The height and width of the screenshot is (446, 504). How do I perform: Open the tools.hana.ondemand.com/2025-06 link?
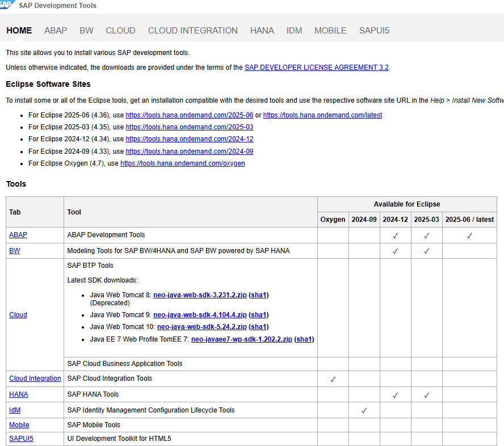tap(190, 115)
